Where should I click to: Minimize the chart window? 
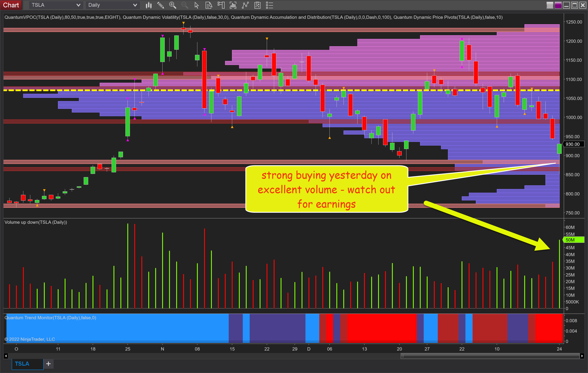[x=566, y=5]
